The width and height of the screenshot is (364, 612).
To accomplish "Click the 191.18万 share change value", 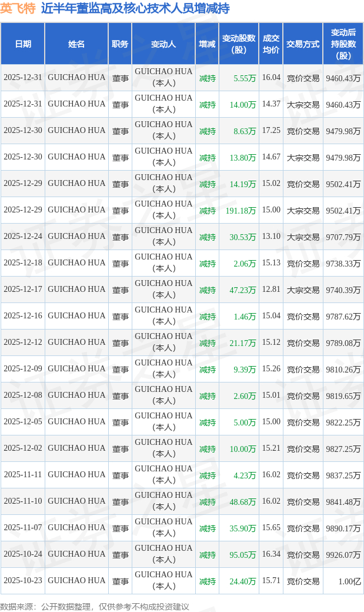I will (241, 211).
